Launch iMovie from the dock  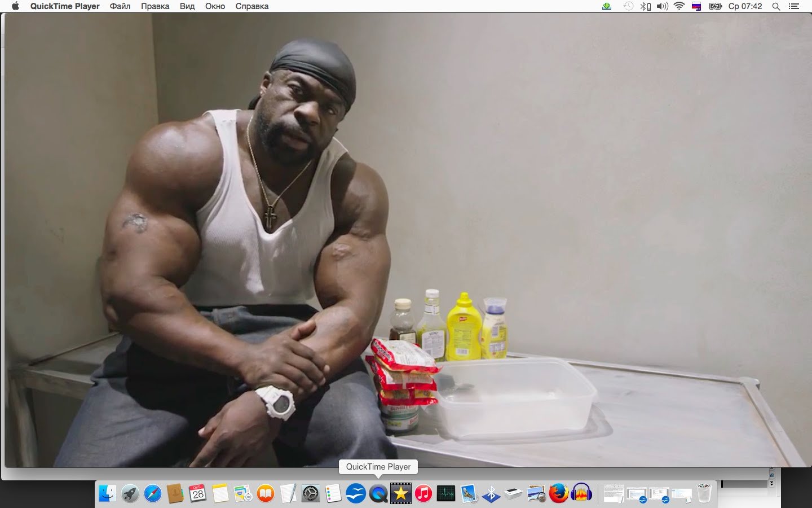pyautogui.click(x=400, y=494)
